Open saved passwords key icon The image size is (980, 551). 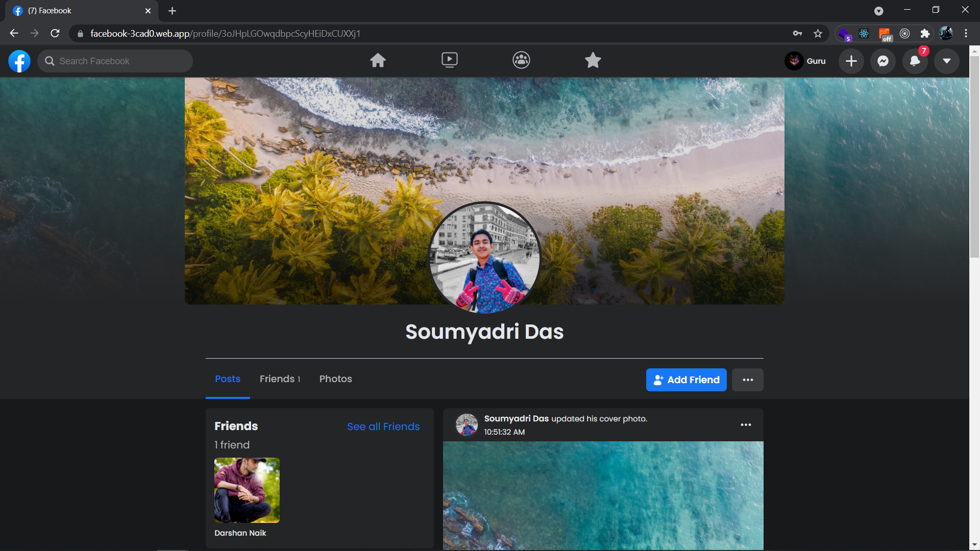(x=797, y=34)
